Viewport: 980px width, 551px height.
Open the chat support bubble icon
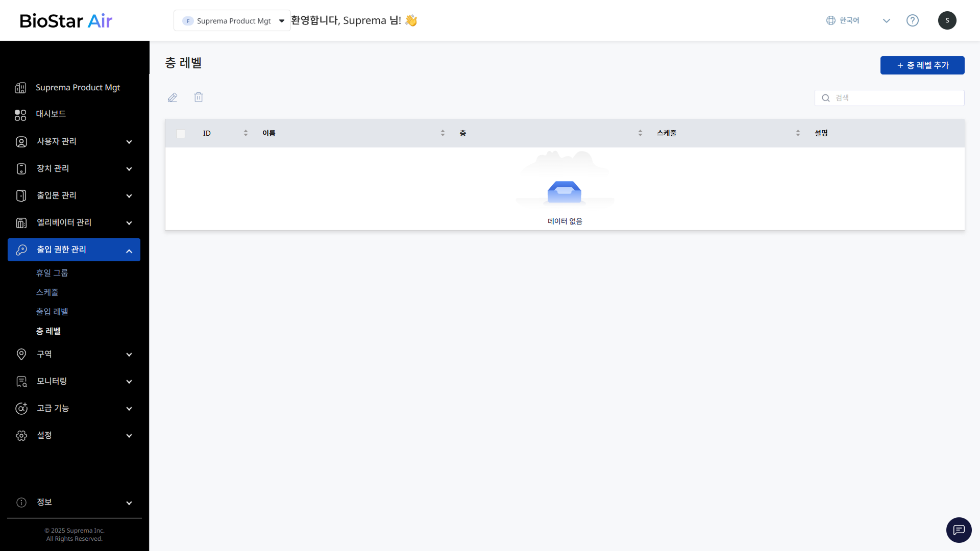(x=959, y=530)
